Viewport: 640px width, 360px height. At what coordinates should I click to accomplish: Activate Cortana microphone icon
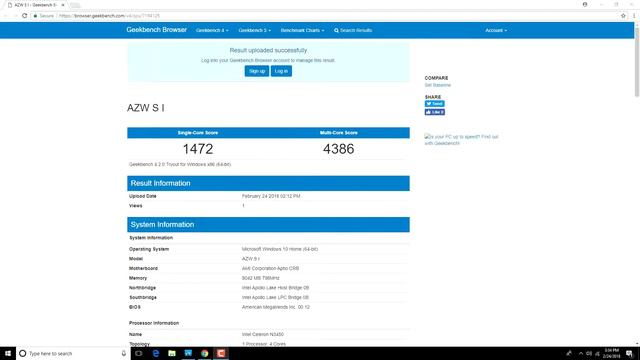[124, 353]
